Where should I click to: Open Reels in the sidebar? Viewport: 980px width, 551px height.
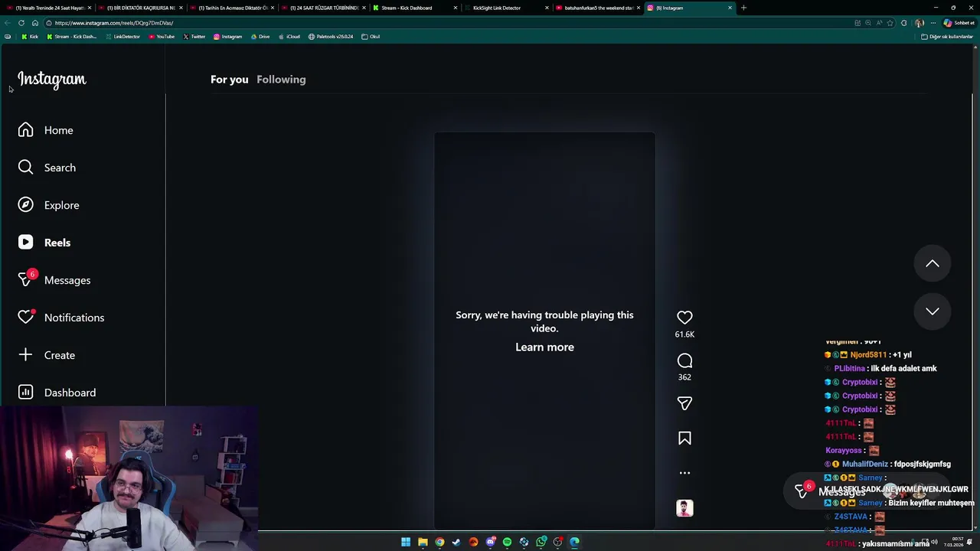click(44, 243)
